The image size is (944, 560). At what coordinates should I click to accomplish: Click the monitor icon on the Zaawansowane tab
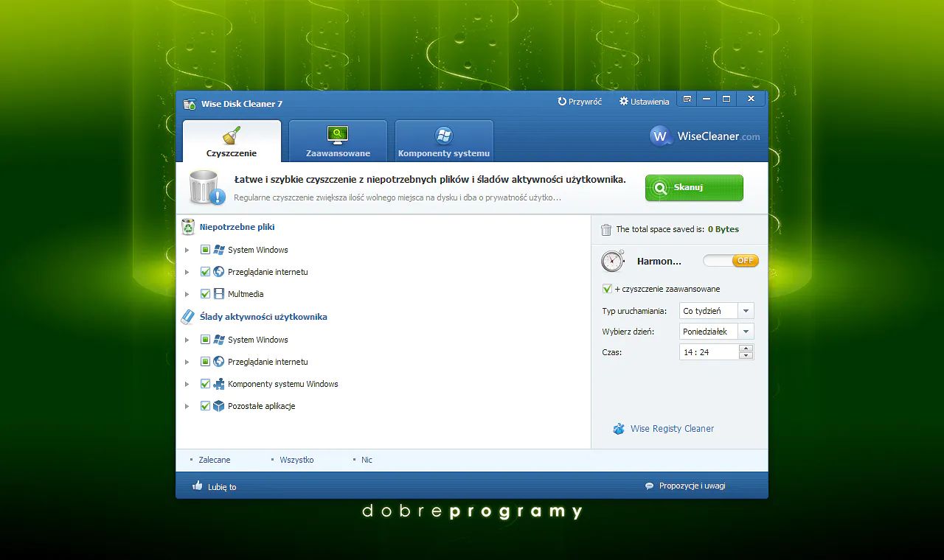point(338,135)
